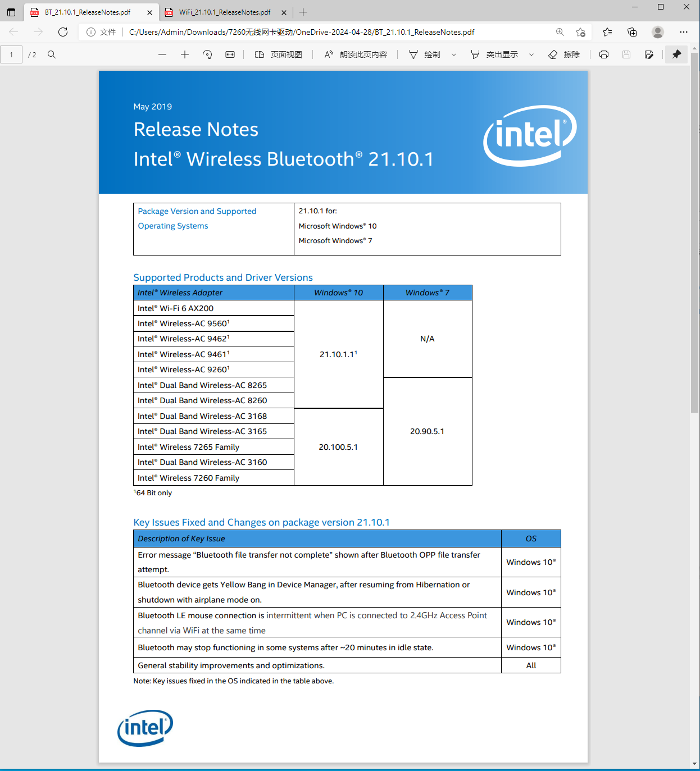Viewport: 700px width, 771px height.
Task: Select the 突出显示 highlight tool
Action: pyautogui.click(x=494, y=54)
